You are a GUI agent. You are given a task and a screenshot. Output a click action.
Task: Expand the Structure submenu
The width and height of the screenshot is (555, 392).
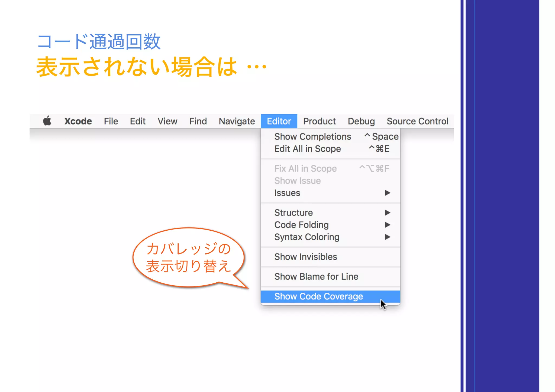[330, 213]
